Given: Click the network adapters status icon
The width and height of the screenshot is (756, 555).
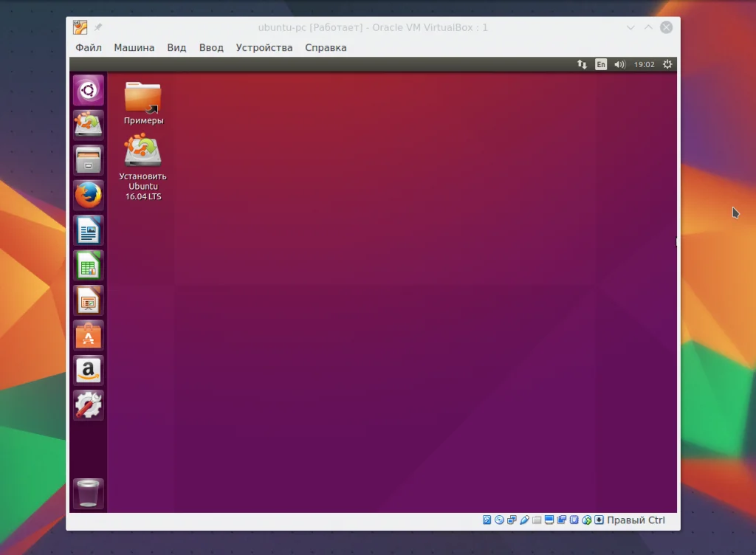Looking at the screenshot, I should click(x=512, y=520).
